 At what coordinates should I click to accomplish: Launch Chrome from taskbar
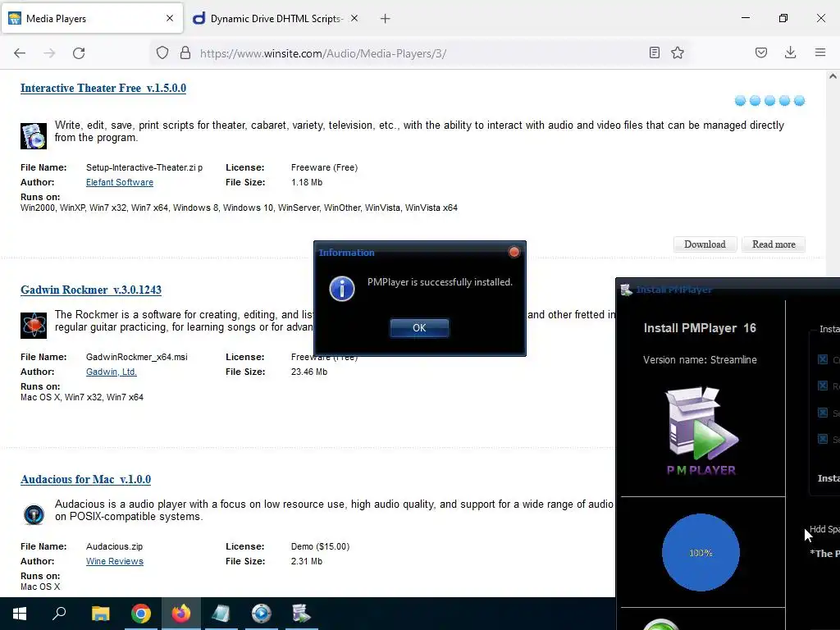click(x=141, y=614)
